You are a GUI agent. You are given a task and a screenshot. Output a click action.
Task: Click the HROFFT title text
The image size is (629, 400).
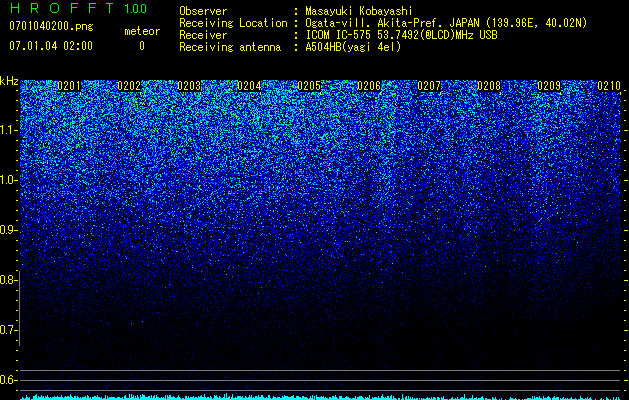(x=61, y=8)
